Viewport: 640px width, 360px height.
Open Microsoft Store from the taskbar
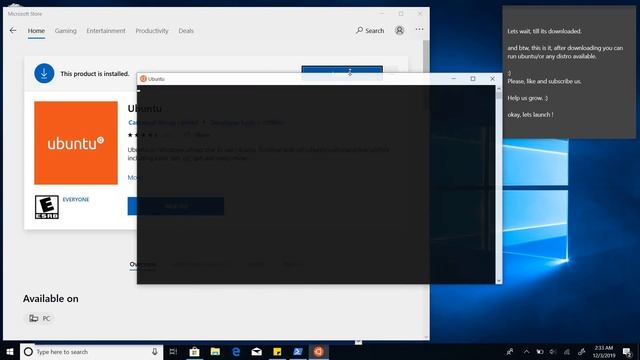194,351
